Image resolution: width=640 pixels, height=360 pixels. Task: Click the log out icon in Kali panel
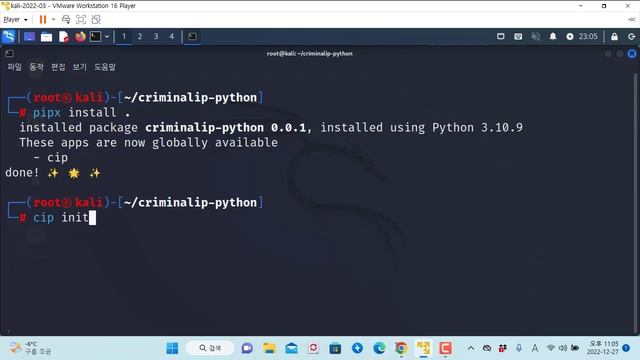point(631,37)
